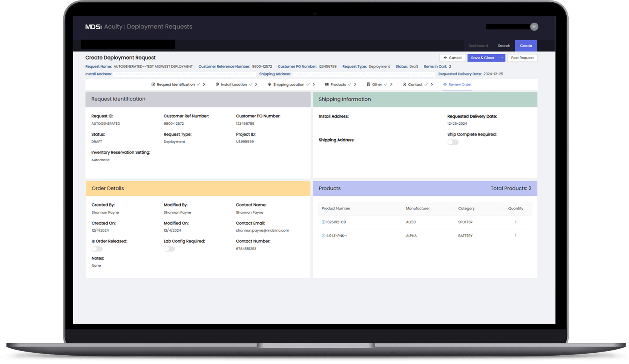Go to the Shipping Location step
The width and height of the screenshot is (629, 364).
click(x=288, y=84)
